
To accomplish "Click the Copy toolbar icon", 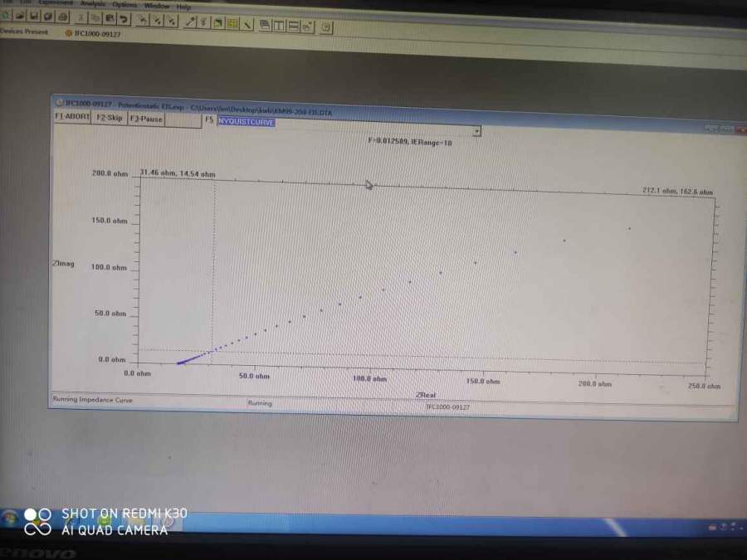I will (95, 18).
